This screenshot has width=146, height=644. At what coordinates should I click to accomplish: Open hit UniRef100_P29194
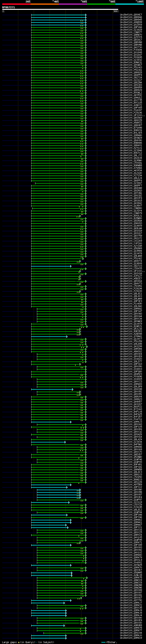[131, 289]
